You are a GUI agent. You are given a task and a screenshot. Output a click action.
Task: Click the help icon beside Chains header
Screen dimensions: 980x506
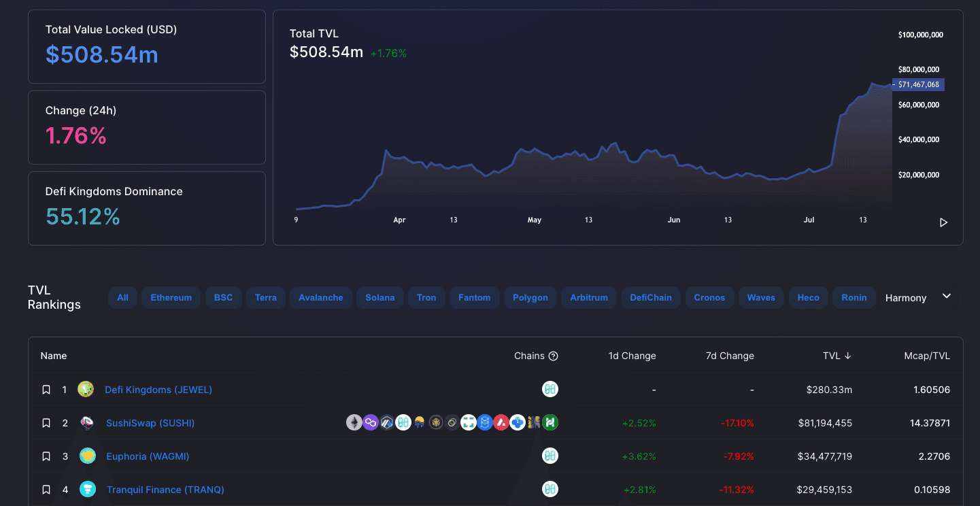click(x=554, y=356)
